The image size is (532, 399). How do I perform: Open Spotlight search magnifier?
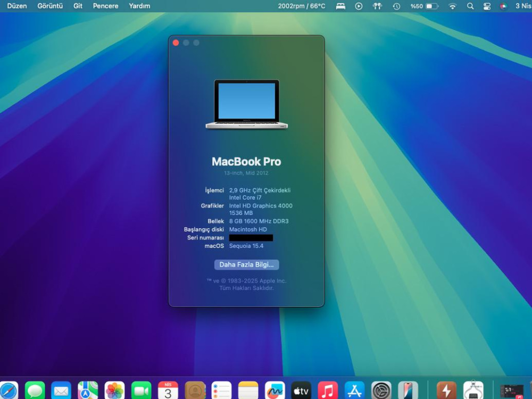pyautogui.click(x=470, y=6)
